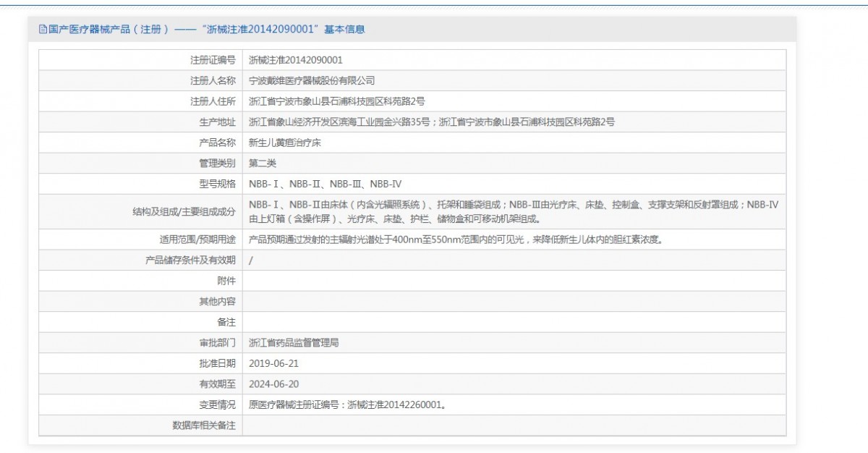The height and width of the screenshot is (453, 868).
Task: Select change note 原医疗器械注册证编号：浙械注准20142260001
Action: (347, 405)
